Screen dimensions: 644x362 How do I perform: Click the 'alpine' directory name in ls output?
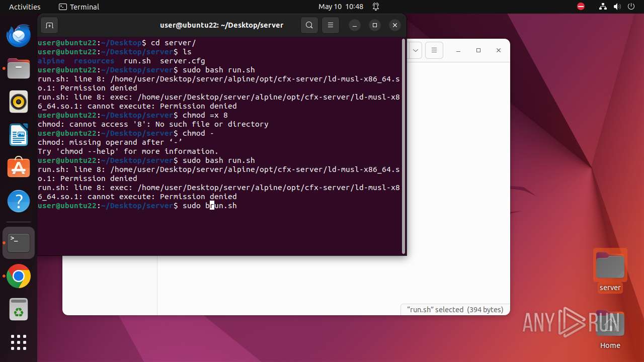point(51,61)
